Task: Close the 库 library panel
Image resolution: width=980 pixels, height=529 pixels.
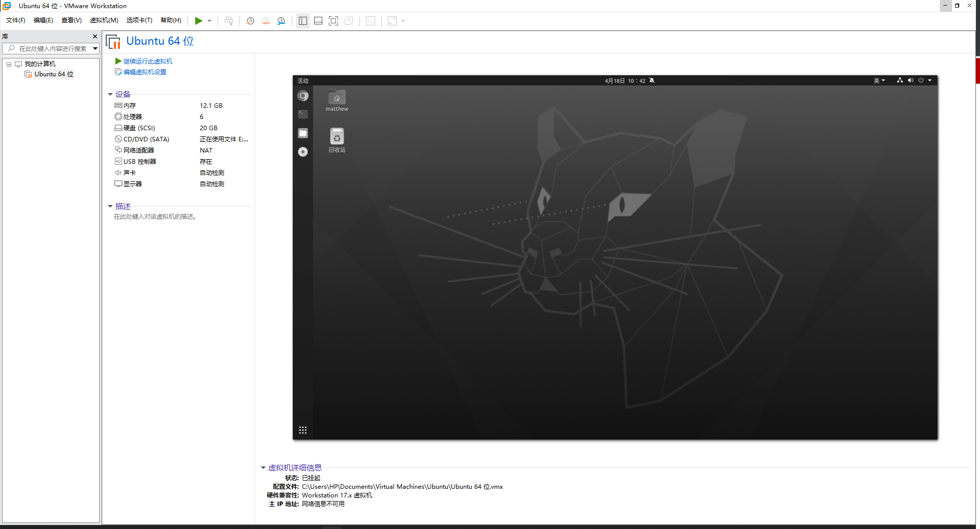Action: pyautogui.click(x=95, y=37)
